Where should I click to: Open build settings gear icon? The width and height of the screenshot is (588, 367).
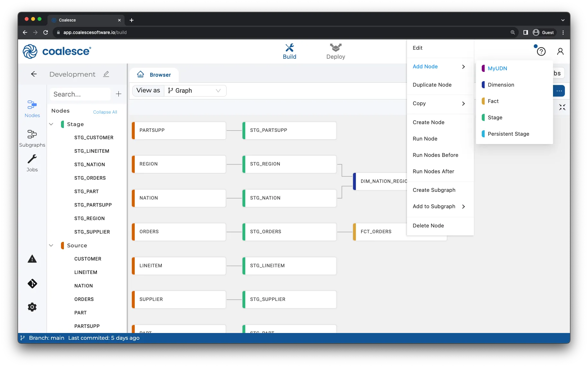(x=32, y=307)
